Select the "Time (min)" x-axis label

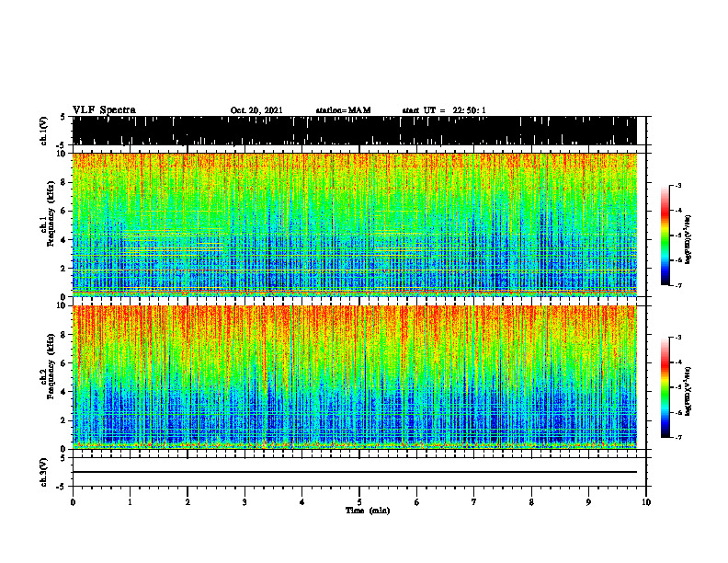[x=368, y=511]
